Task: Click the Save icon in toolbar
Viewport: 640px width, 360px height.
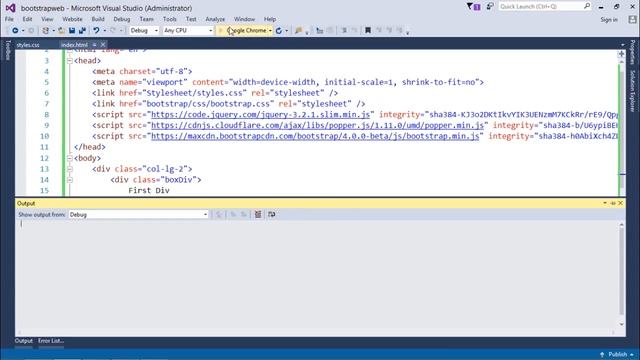Action: coord(72,31)
